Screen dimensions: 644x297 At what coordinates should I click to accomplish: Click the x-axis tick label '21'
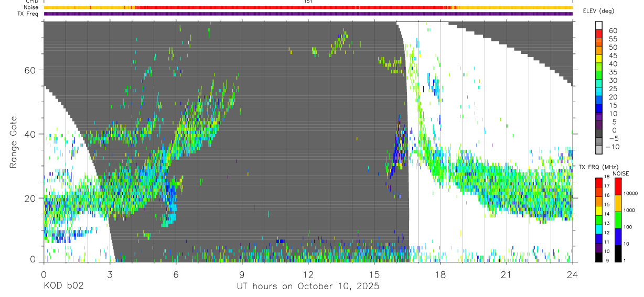507,274
